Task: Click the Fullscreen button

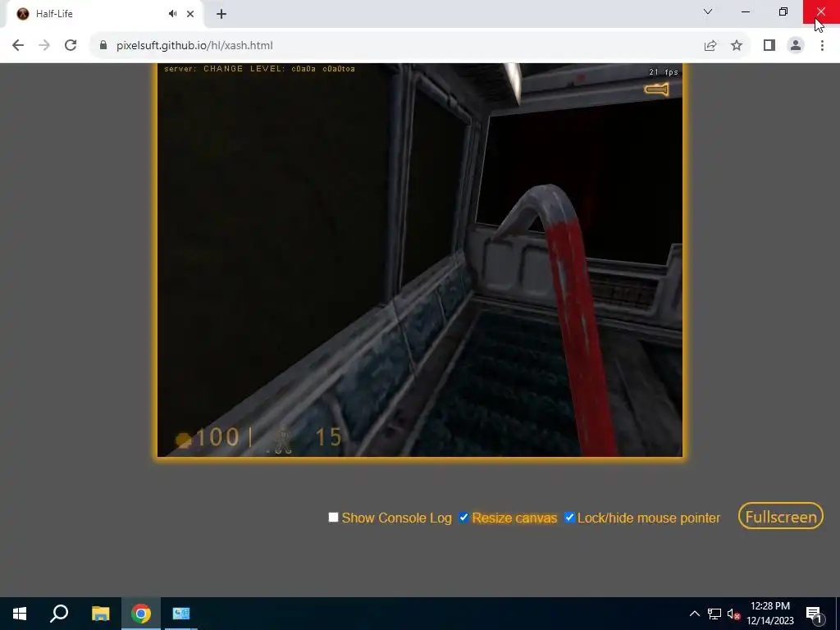Action: [781, 516]
